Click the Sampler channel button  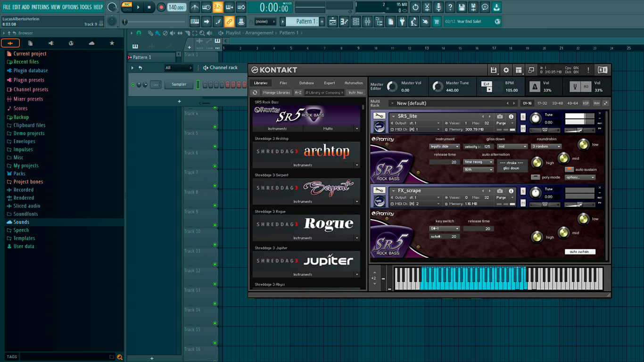[179, 84]
